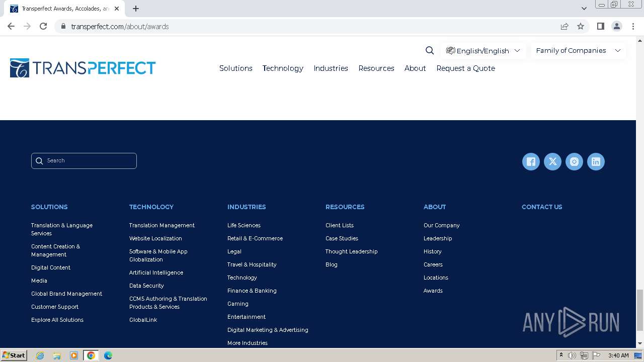Image resolution: width=644 pixels, height=362 pixels.
Task: Open Life Sciences footer link
Action: [244, 225]
